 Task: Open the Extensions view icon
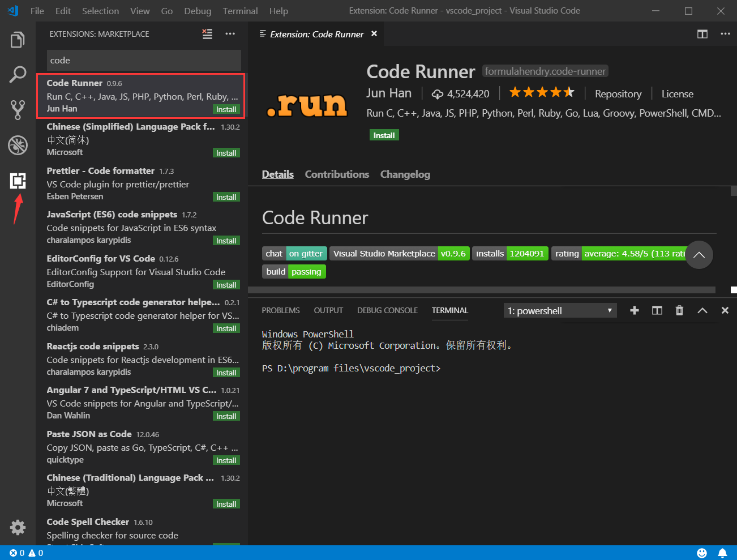tap(18, 181)
